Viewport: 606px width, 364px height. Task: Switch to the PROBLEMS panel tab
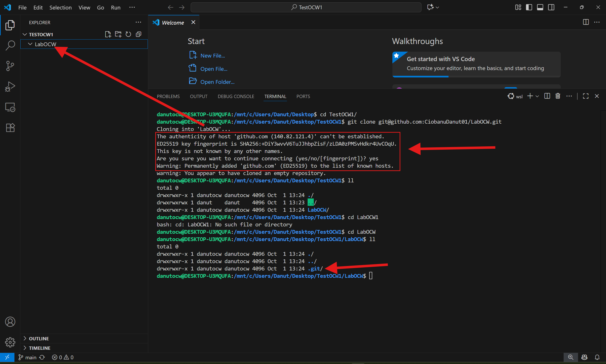[x=168, y=96]
